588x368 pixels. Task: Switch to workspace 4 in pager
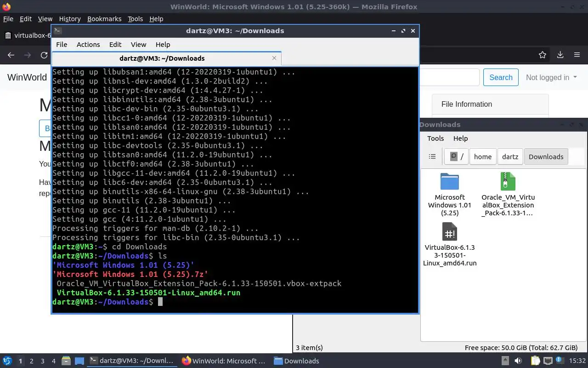click(53, 361)
